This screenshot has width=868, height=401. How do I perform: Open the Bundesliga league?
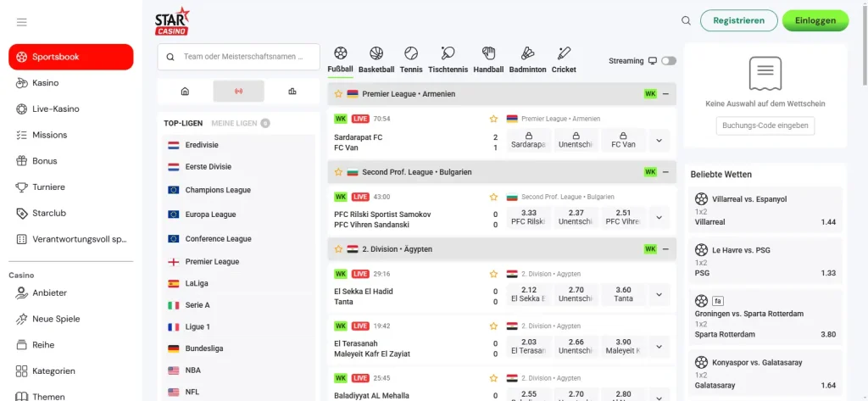tap(238, 349)
